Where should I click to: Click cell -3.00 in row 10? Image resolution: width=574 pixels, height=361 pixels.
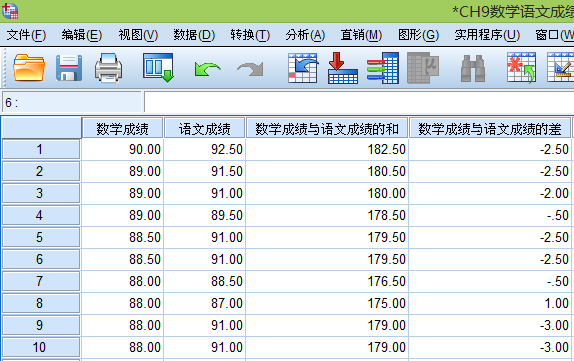490,347
